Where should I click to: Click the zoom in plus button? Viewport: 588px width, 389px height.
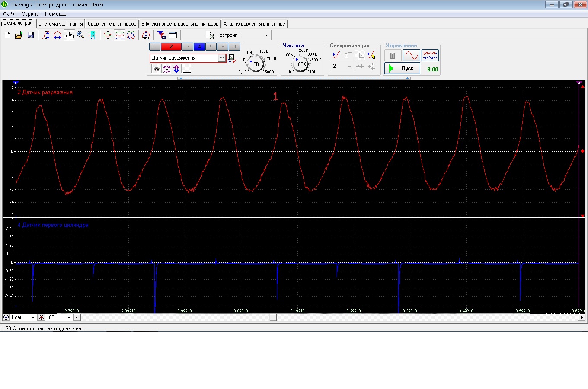point(42,317)
